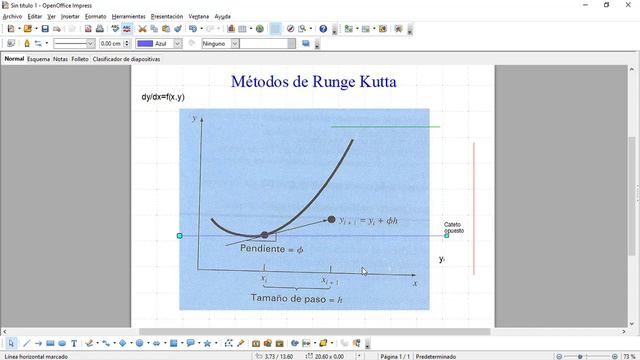Screen dimensions: 640x360
Task: Select the callouts speech bubble tool
Action: [190, 343]
